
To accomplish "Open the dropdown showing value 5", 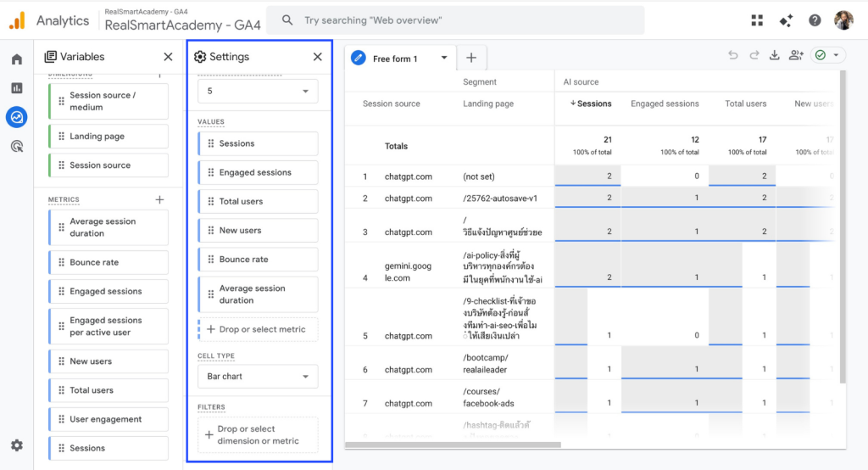I will click(258, 91).
